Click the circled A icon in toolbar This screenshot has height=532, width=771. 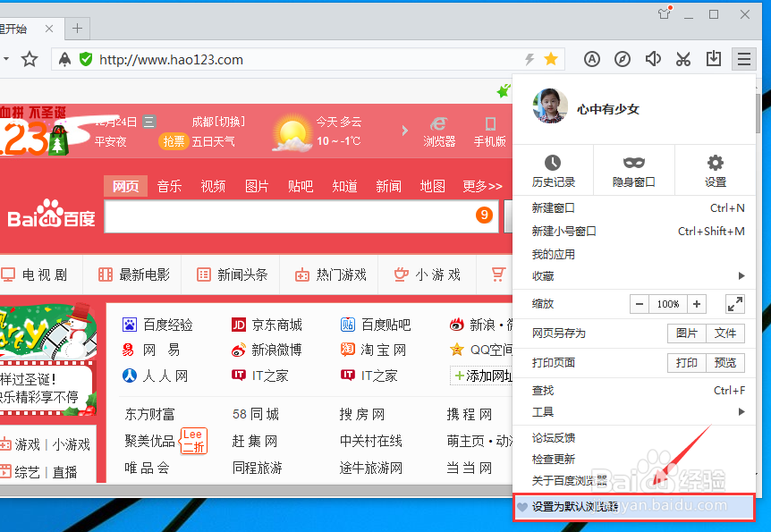(592, 60)
